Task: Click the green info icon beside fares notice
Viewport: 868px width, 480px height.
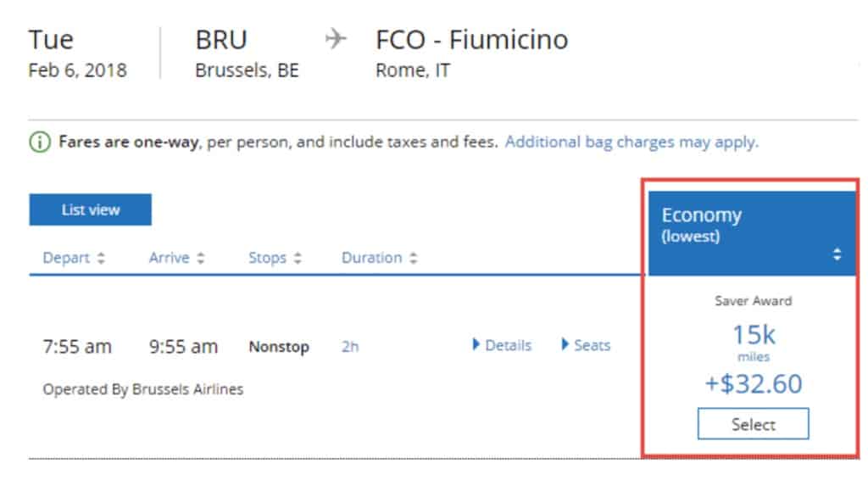Action: [x=39, y=142]
